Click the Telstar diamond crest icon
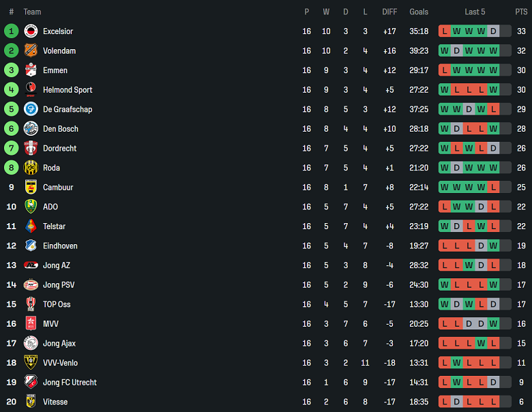532x412 pixels. pos(31,226)
